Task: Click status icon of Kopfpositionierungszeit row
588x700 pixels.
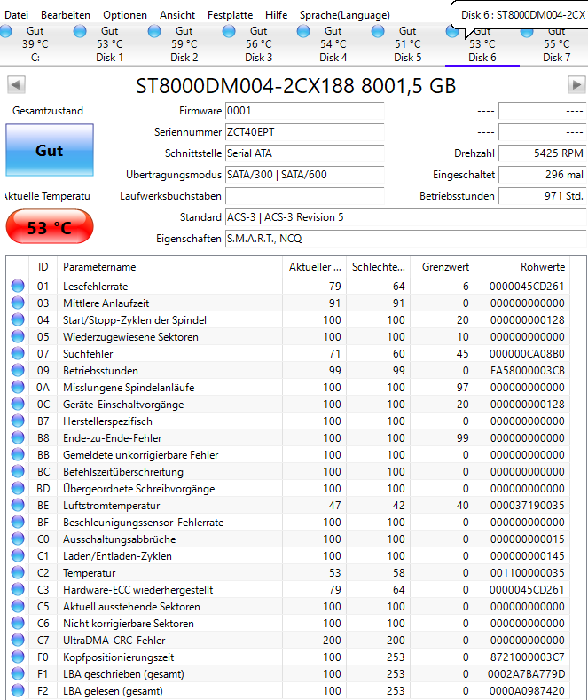Action: coord(18,657)
